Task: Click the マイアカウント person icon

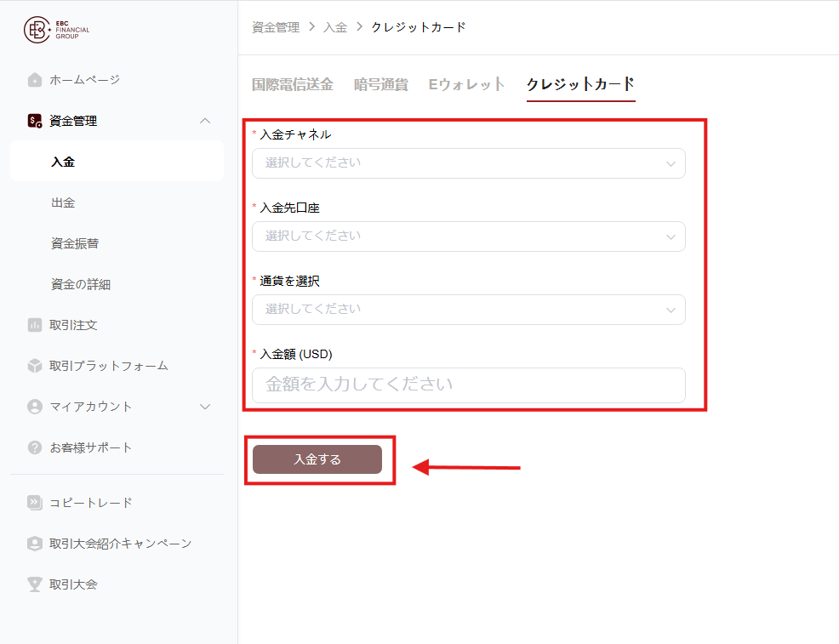Action: 35,407
